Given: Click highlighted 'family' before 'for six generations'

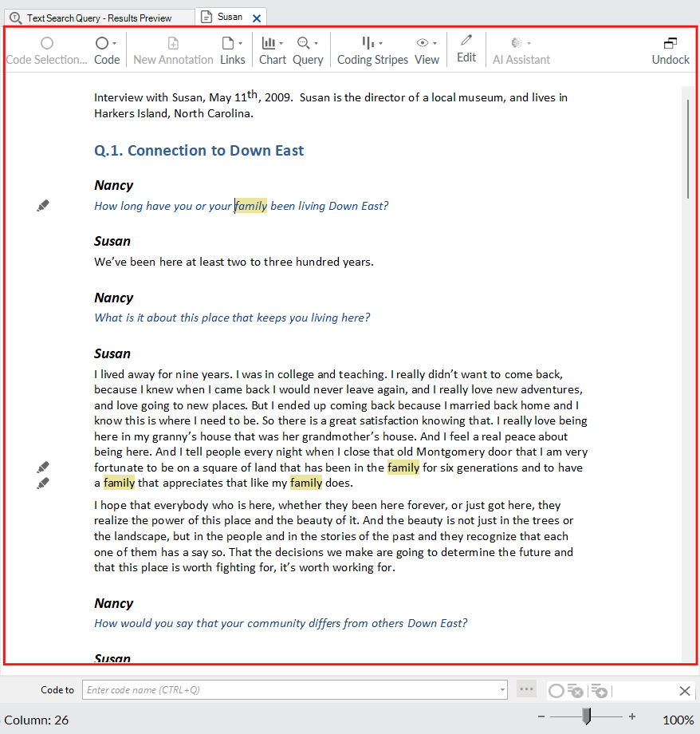Looking at the screenshot, I should click(x=403, y=468).
